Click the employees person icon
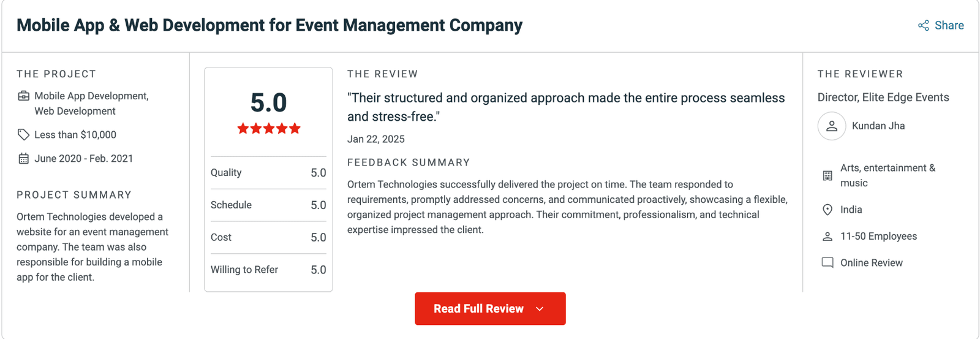 pyautogui.click(x=827, y=237)
